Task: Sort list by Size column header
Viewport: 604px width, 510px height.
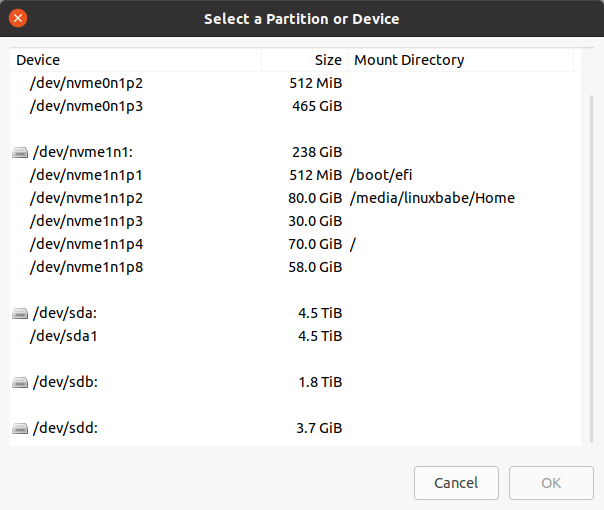Action: click(x=304, y=60)
